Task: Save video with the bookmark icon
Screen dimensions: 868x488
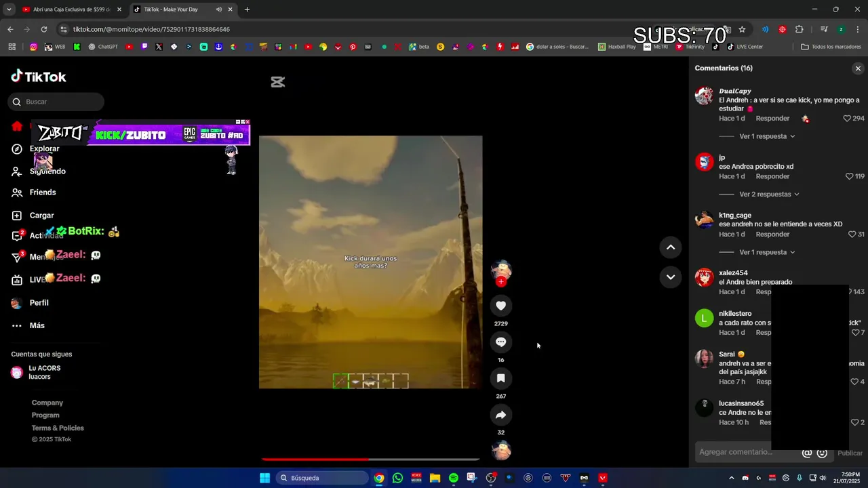Action: (x=501, y=378)
